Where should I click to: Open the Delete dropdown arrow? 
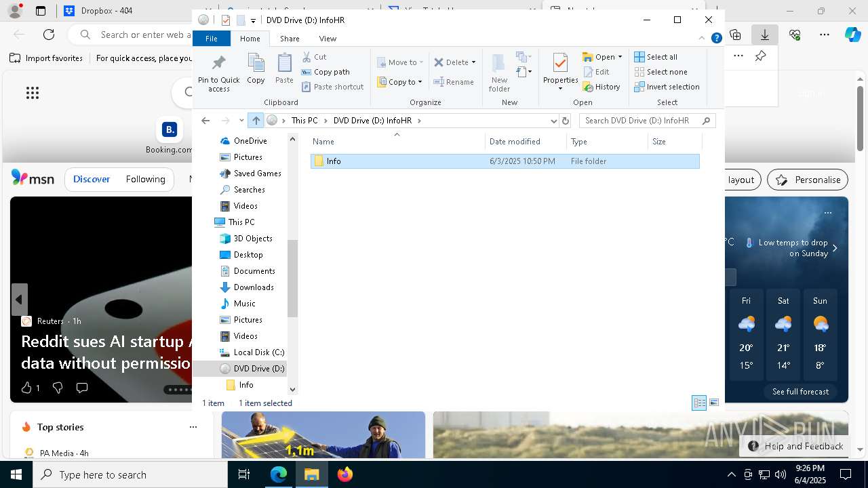click(x=473, y=62)
